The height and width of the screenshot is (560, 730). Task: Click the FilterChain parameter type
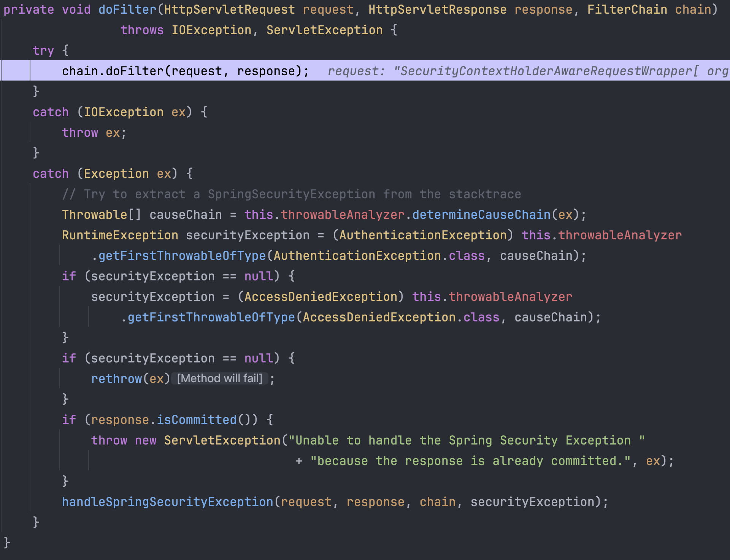[627, 9]
